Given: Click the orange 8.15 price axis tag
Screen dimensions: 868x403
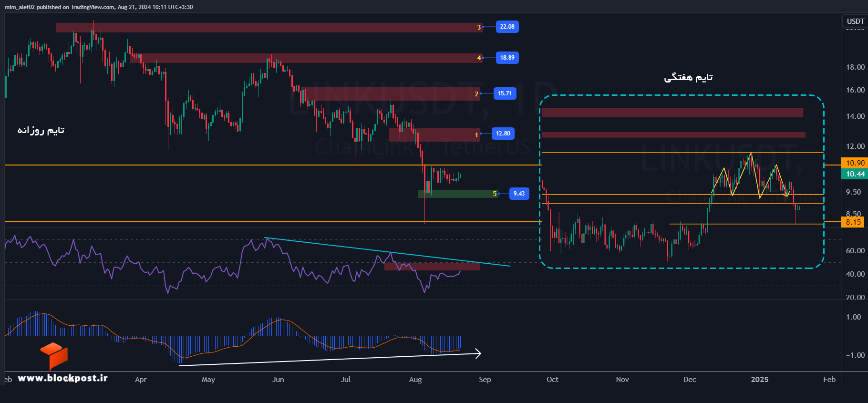Looking at the screenshot, I should pos(854,222).
